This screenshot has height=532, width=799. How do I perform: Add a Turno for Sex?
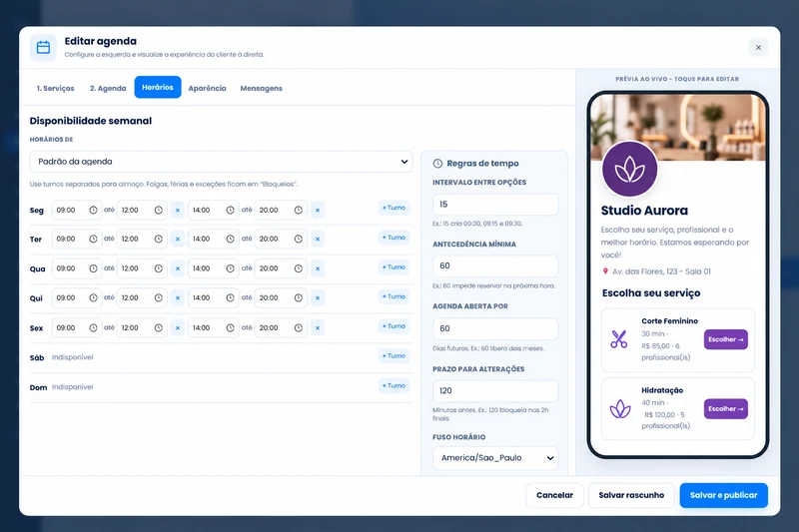coord(394,325)
